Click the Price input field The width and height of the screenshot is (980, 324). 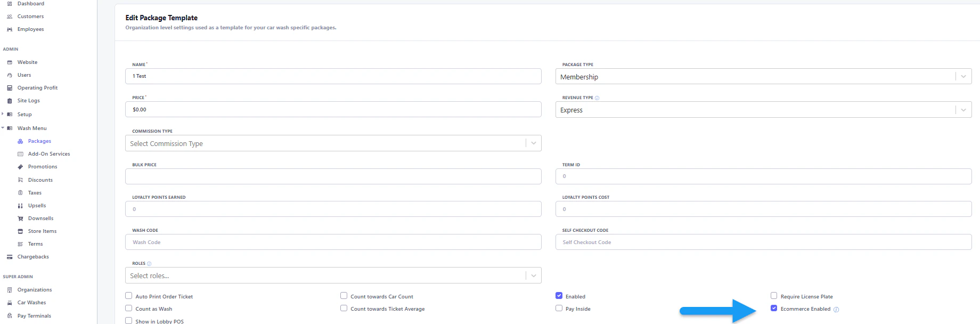333,109
